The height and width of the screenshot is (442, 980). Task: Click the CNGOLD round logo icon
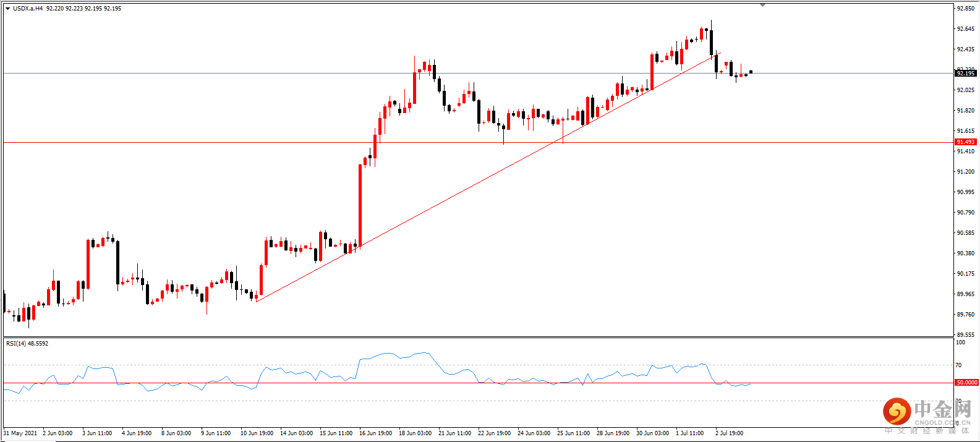tap(897, 411)
